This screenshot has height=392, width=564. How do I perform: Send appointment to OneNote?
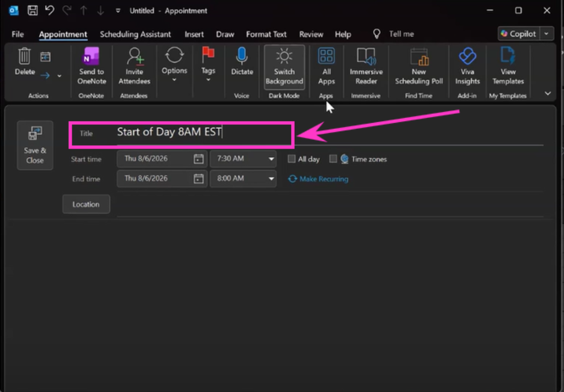click(x=92, y=66)
